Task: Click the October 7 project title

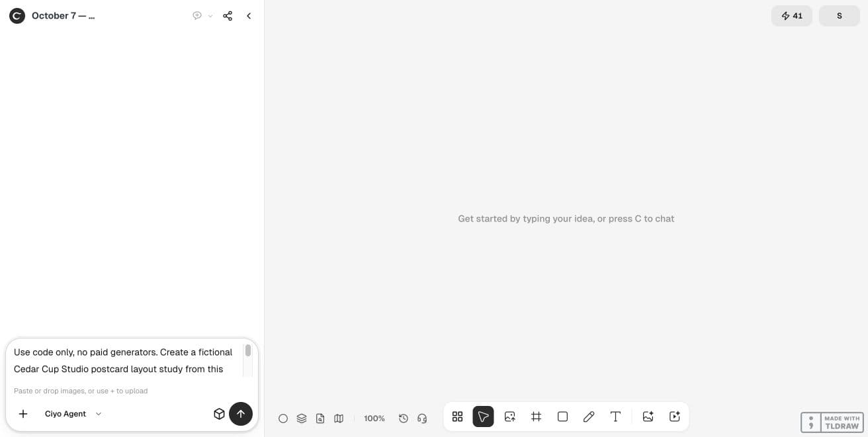Action: pyautogui.click(x=64, y=16)
